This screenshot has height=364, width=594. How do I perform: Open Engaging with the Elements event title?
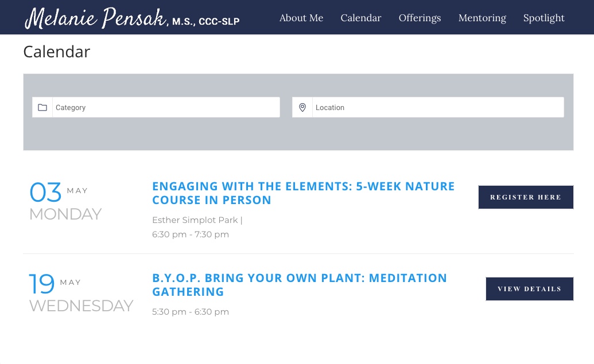[x=303, y=193]
